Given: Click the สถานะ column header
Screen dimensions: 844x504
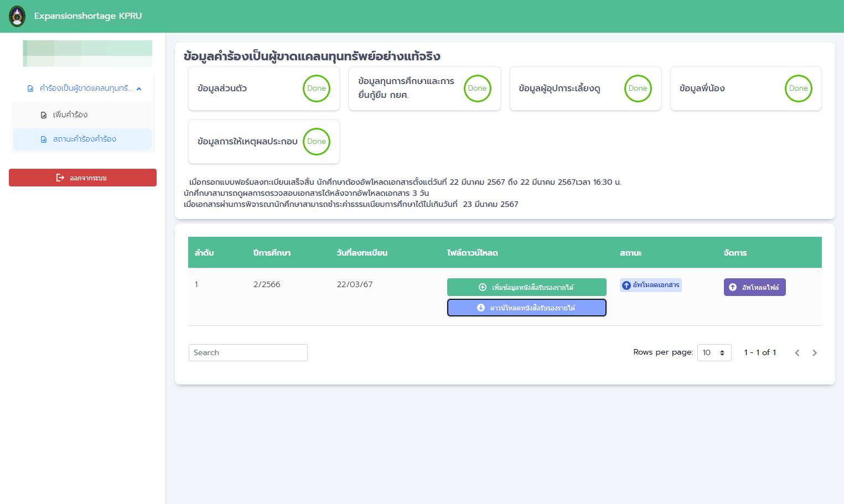Looking at the screenshot, I should coord(631,253).
